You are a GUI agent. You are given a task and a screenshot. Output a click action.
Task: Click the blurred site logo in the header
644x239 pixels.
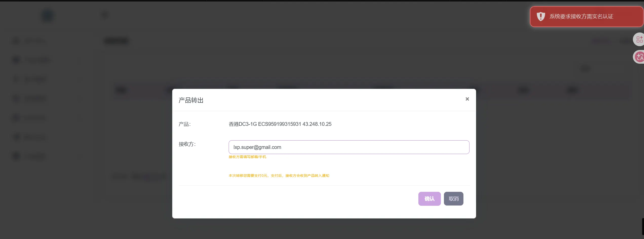click(x=48, y=16)
